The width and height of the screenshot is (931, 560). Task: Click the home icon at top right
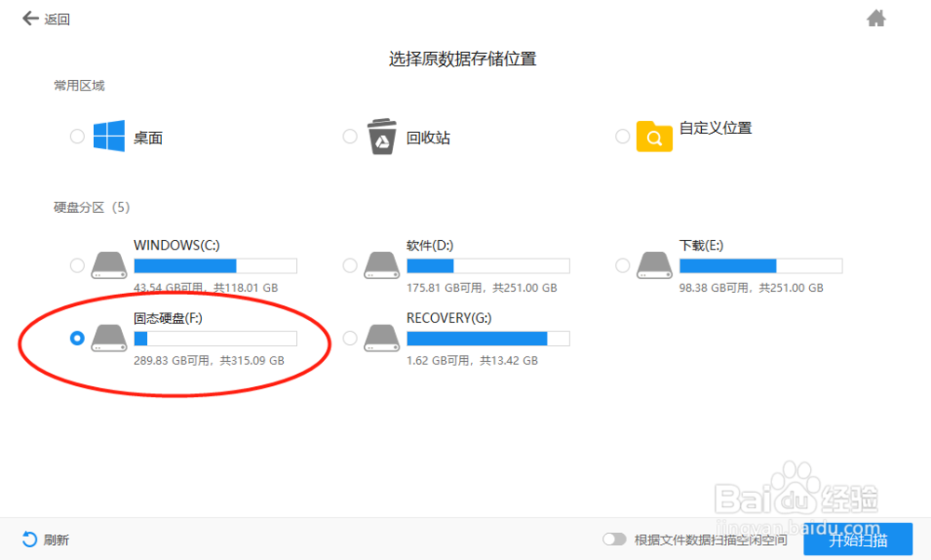pyautogui.click(x=876, y=18)
